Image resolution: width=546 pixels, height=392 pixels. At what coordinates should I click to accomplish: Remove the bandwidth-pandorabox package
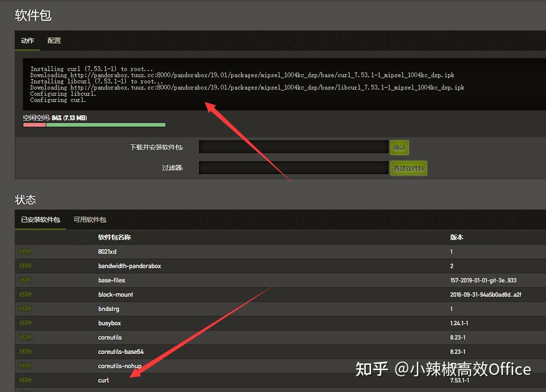tap(25, 266)
